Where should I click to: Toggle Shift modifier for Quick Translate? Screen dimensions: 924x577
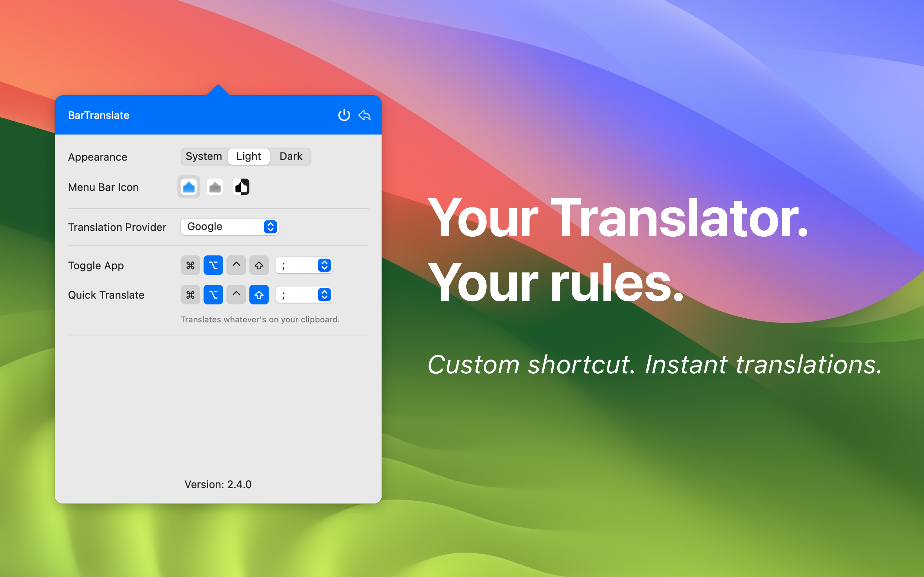click(259, 295)
